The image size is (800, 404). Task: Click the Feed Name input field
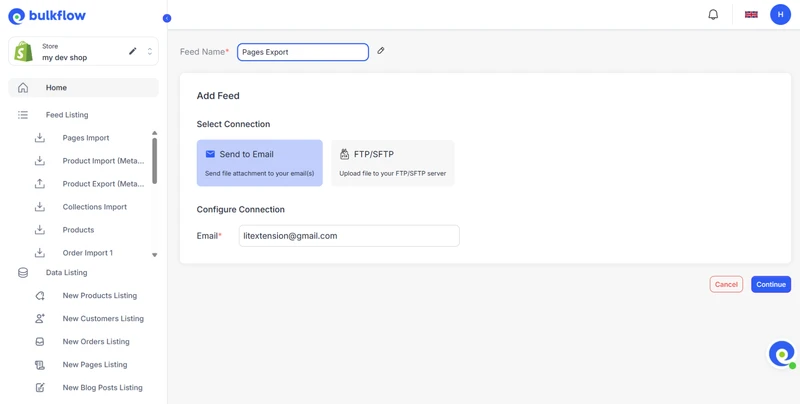tap(303, 52)
